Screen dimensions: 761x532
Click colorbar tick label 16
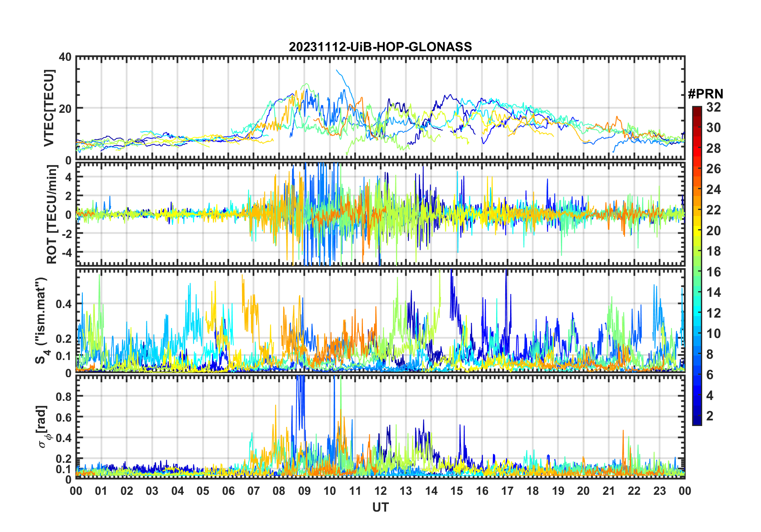(713, 272)
